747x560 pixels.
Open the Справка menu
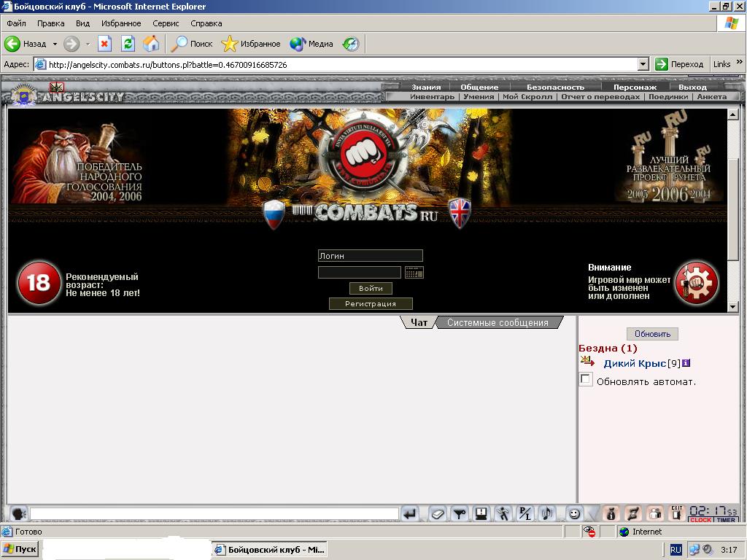206,23
